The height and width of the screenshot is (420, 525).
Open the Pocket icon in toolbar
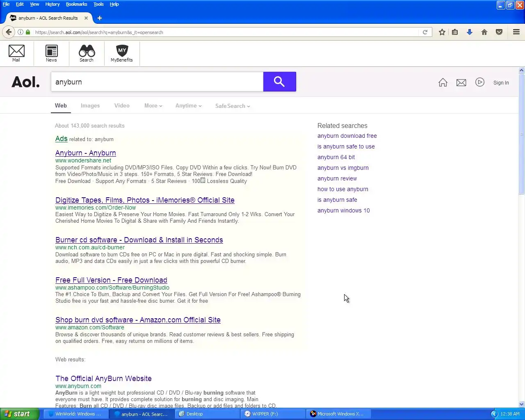(x=499, y=32)
